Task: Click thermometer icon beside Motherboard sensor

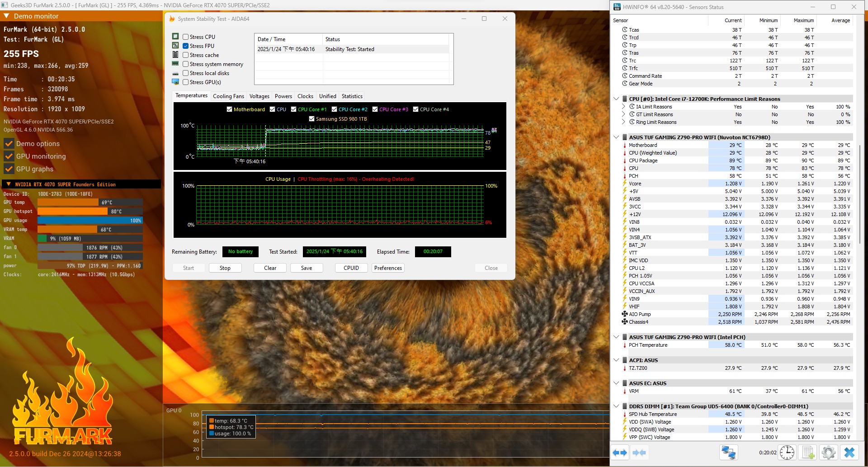Action: click(625, 145)
